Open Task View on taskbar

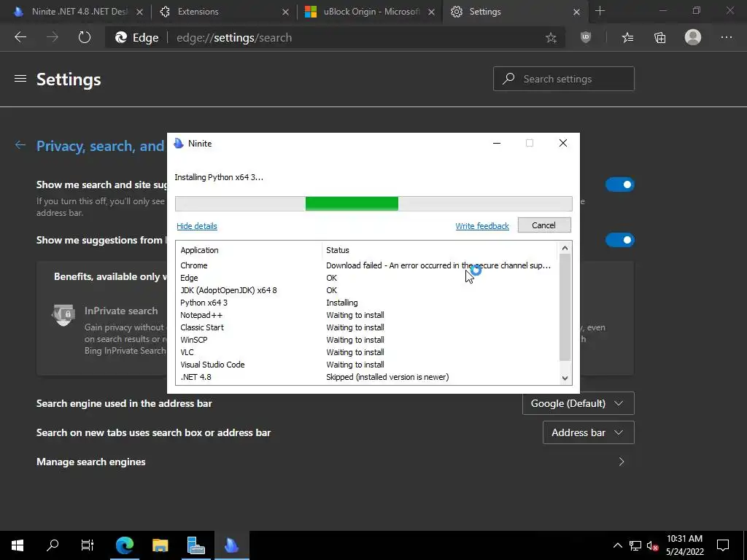coord(88,545)
